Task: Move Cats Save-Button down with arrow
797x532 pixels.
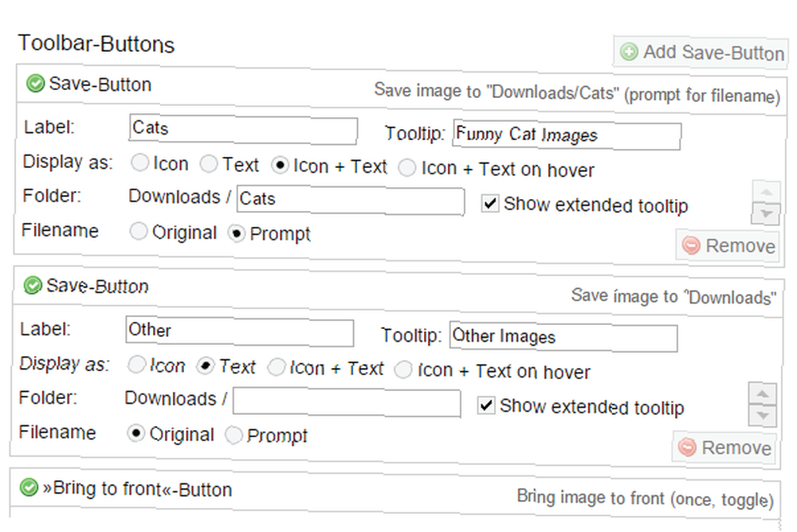Action: (x=765, y=213)
